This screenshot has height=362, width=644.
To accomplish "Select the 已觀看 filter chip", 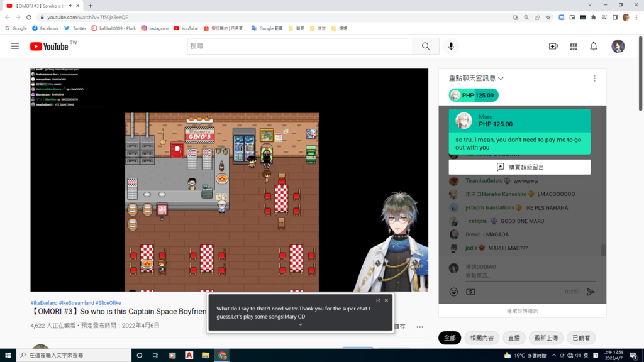I will coord(581,337).
